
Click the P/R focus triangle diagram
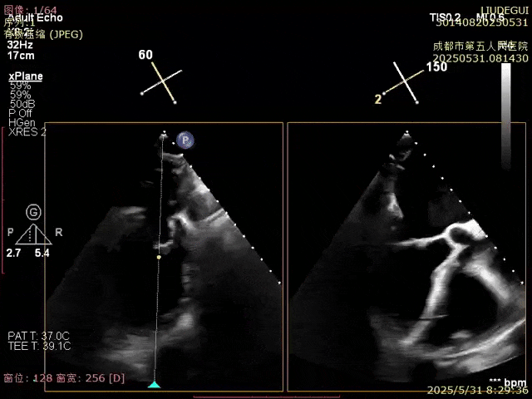(34, 234)
